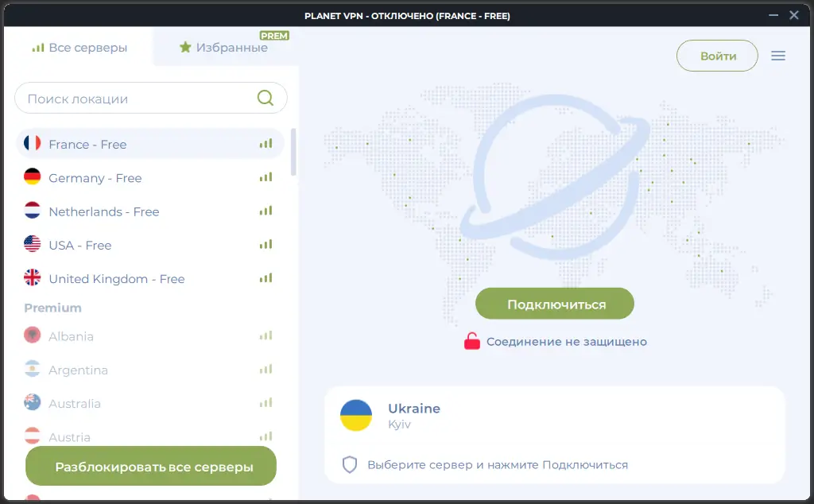Click the Ukraine location name
Viewport: 814px width, 504px height.
[413, 409]
